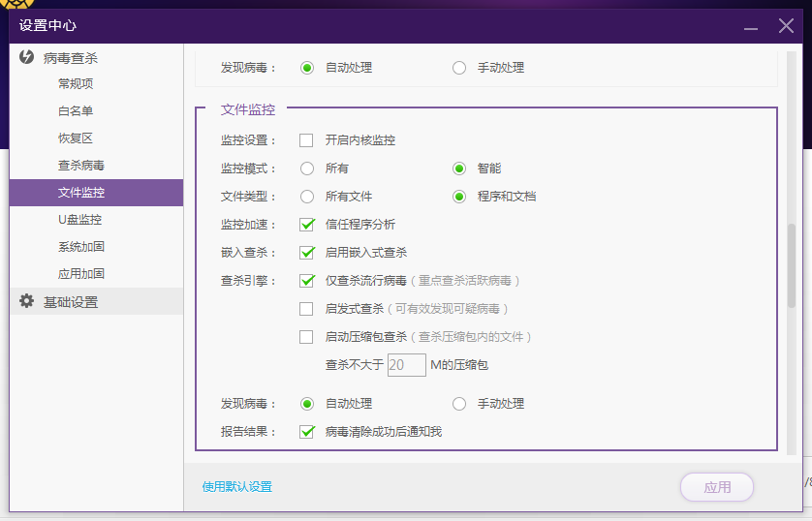Open the 白名单 settings page
The height and width of the screenshot is (521, 812).
[x=76, y=111]
